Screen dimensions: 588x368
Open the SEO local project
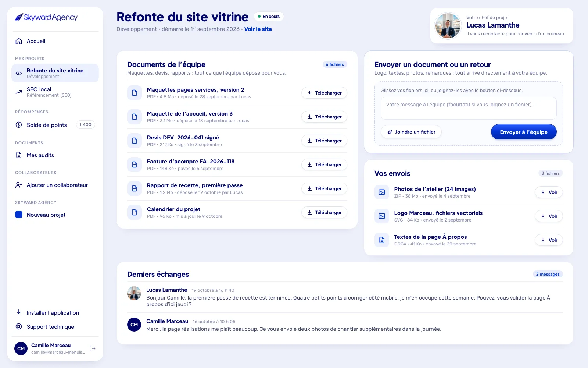(x=55, y=92)
